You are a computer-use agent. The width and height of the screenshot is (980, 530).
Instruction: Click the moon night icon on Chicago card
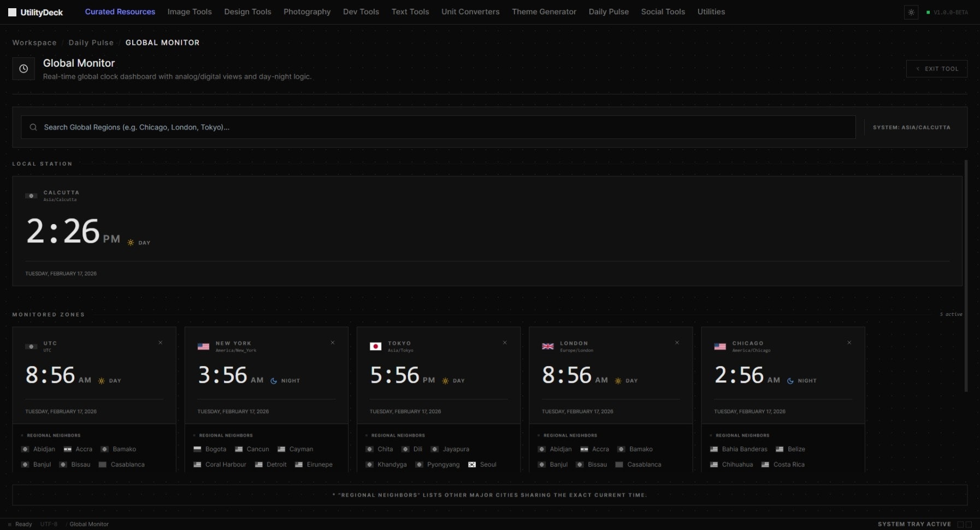point(790,381)
